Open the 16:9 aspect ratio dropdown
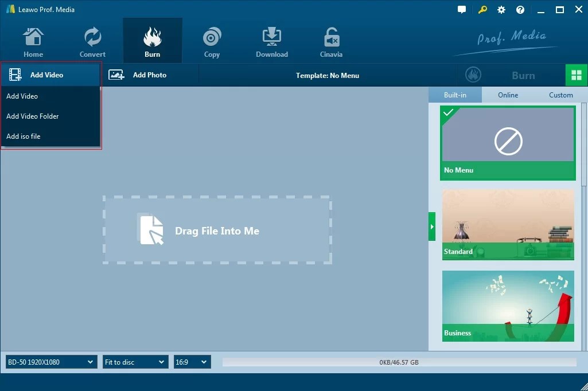The height and width of the screenshot is (391, 588). click(x=192, y=362)
